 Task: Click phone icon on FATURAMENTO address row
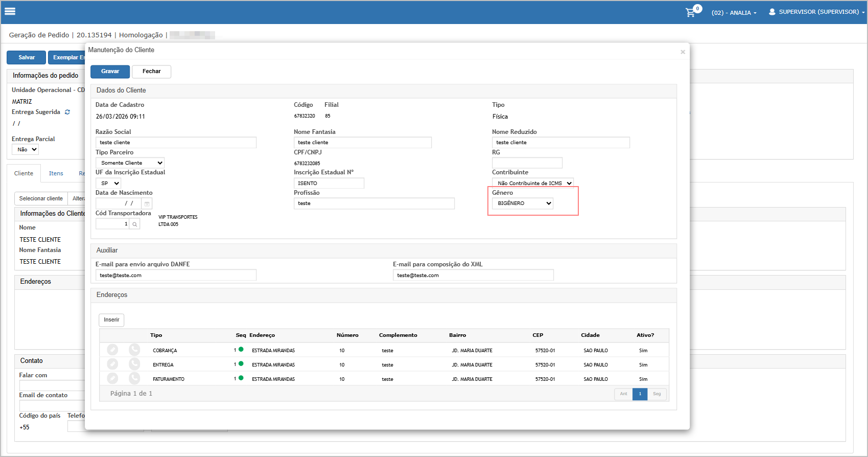134,378
